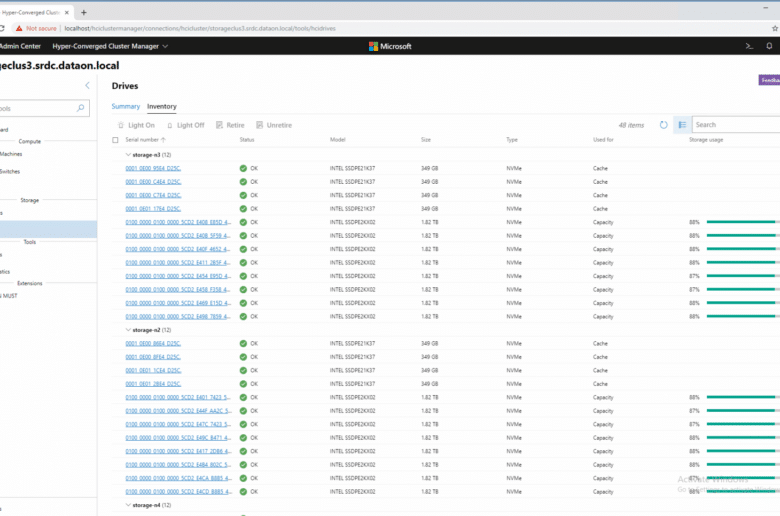Click the browser address bar URL
780x516 pixels.
[200, 28]
